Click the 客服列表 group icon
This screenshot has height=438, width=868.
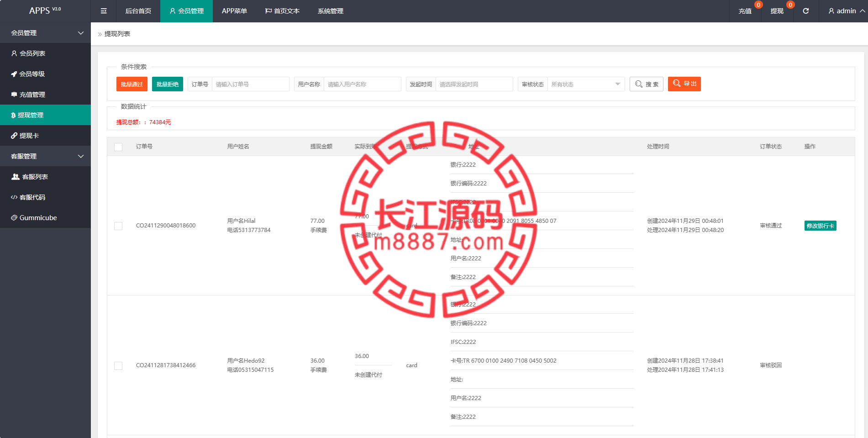(16, 177)
